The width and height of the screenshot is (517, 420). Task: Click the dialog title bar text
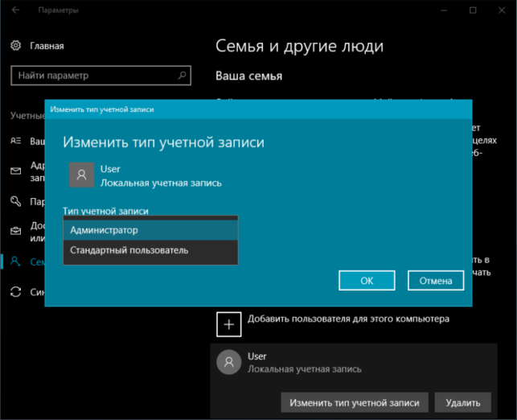[102, 109]
